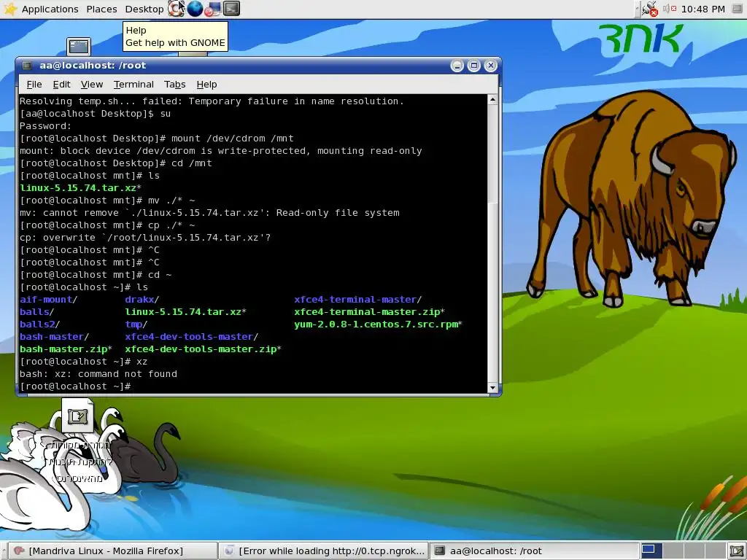Open the muted volume control icon
The image size is (747, 560).
coord(670,9)
